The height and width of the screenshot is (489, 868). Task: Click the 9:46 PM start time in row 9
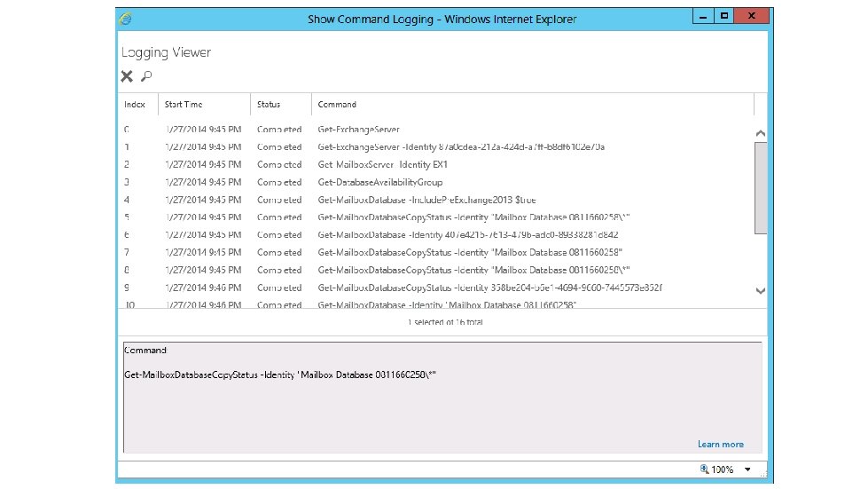click(x=203, y=288)
